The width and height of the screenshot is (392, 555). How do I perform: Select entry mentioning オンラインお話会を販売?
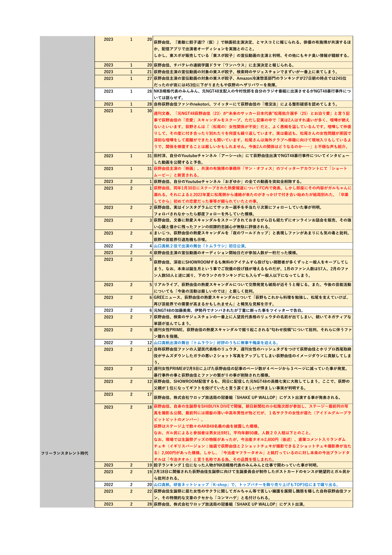pyautogui.click(x=252, y=223)
